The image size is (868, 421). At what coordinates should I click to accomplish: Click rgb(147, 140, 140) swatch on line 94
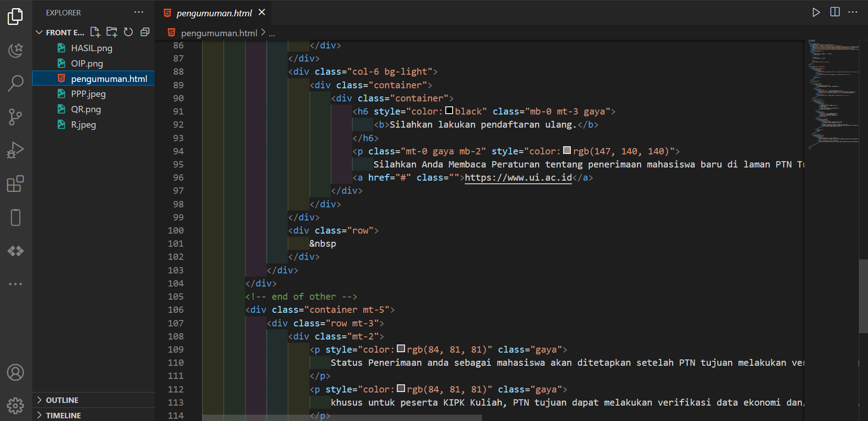(567, 150)
